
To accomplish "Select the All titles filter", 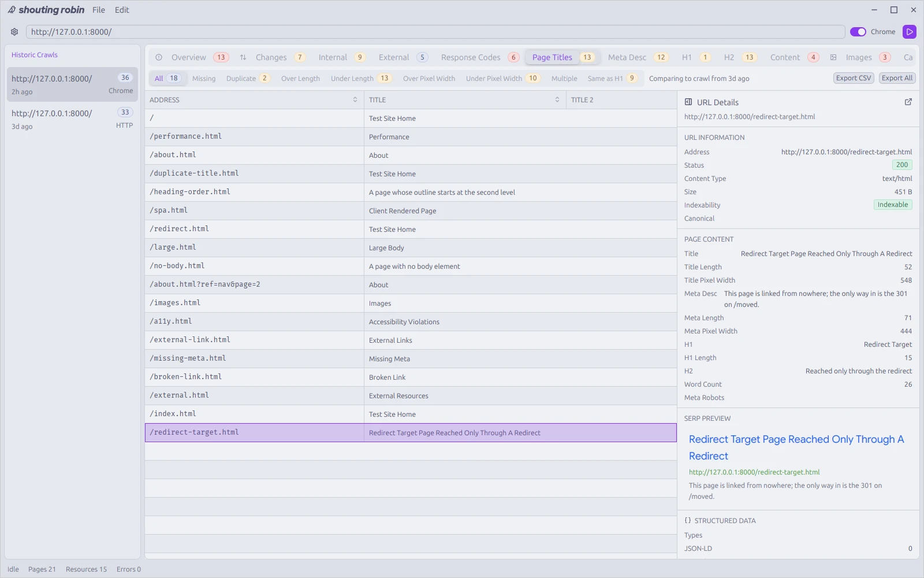I will (x=168, y=78).
